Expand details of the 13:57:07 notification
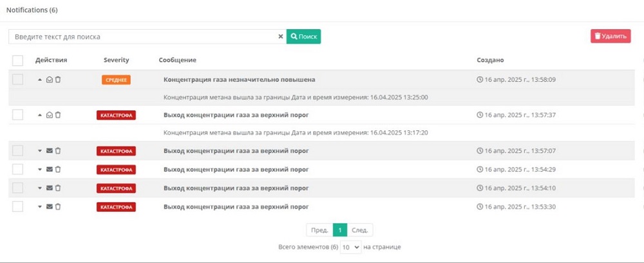The image size is (644, 263). [x=40, y=151]
